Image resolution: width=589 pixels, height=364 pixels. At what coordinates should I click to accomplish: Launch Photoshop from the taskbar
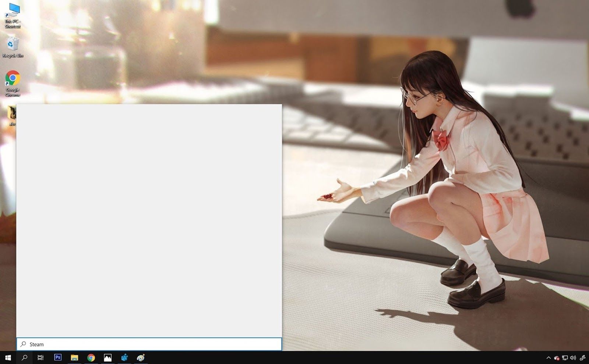click(x=58, y=357)
